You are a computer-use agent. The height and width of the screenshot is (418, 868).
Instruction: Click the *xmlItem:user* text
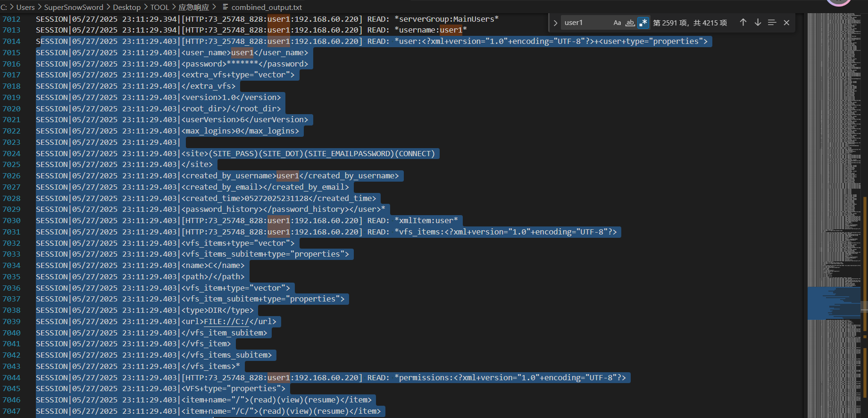click(426, 221)
